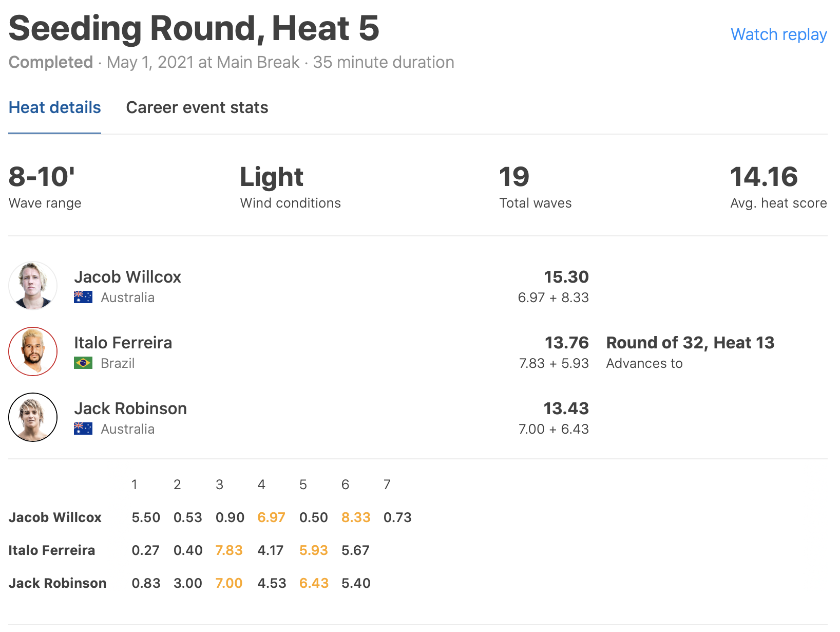Click the Seeding Round, Heat 5 title
The width and height of the screenshot is (840, 632).
(194, 28)
